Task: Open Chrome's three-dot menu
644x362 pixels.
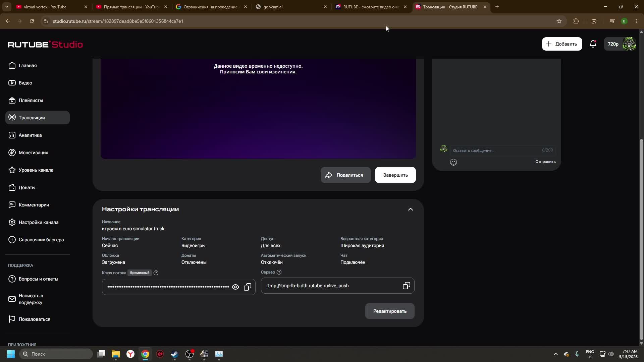Action: pos(636,21)
